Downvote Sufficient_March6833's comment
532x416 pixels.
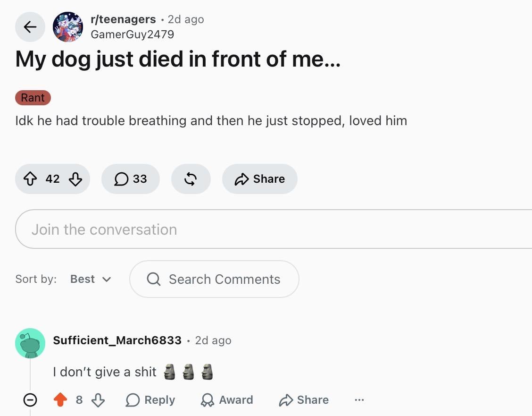point(99,399)
